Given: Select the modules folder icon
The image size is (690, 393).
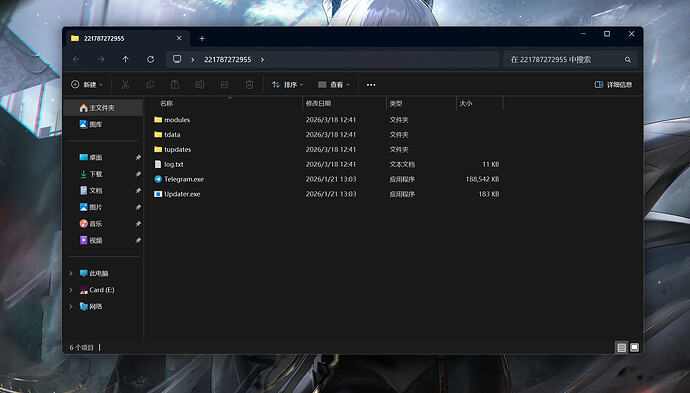Looking at the screenshot, I should [x=158, y=120].
